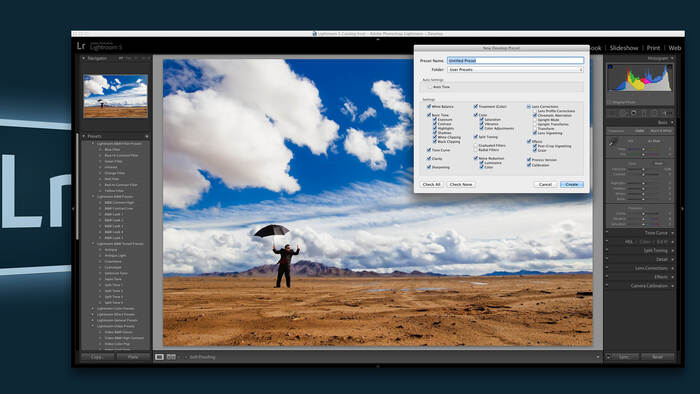Uncheck the White Balance checkbox
Image resolution: width=700 pixels, height=394 pixels.
429,107
